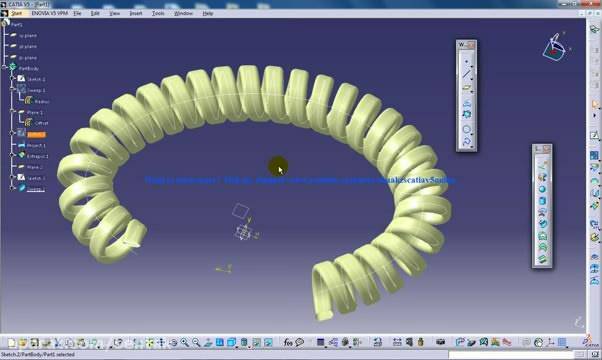The width and height of the screenshot is (602, 360).
Task: Select the orange highlighted tree item
Action: coord(36,134)
